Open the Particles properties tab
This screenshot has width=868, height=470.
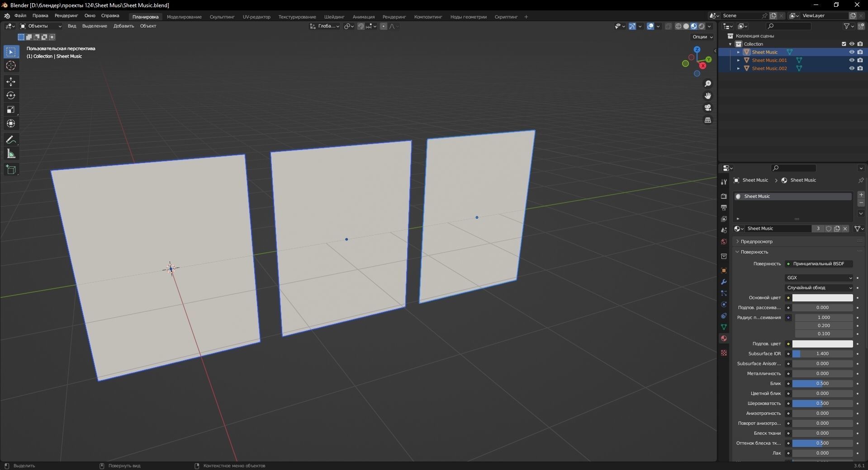pyautogui.click(x=724, y=293)
